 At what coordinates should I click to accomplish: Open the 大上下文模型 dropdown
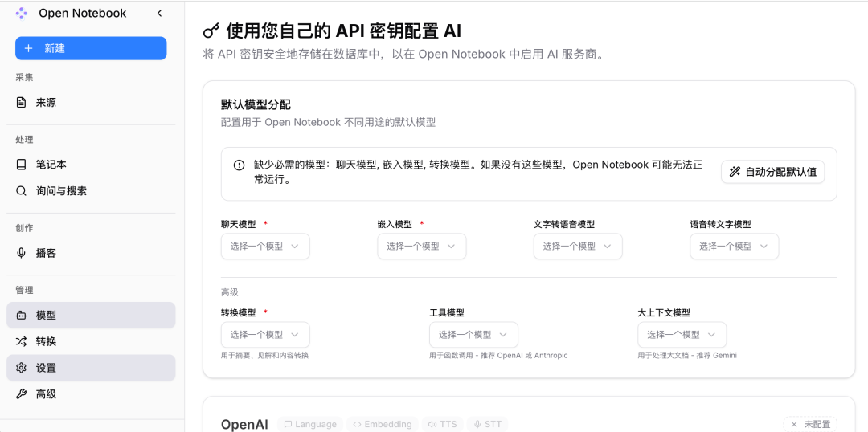point(682,335)
